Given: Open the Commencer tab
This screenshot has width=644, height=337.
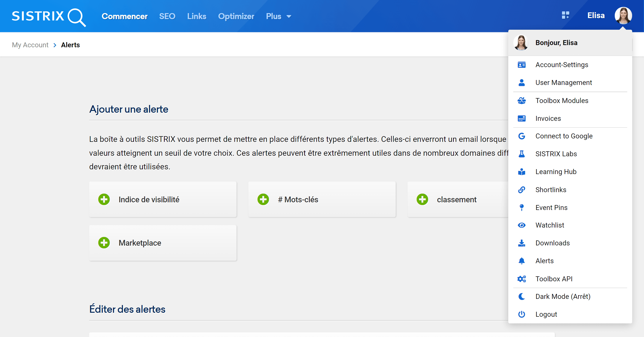Looking at the screenshot, I should (125, 16).
